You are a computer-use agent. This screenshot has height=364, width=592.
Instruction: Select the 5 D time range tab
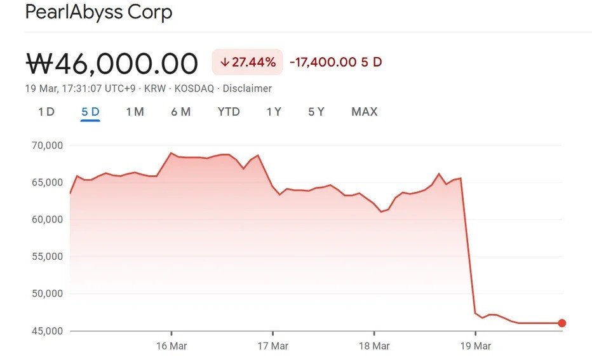click(x=90, y=112)
